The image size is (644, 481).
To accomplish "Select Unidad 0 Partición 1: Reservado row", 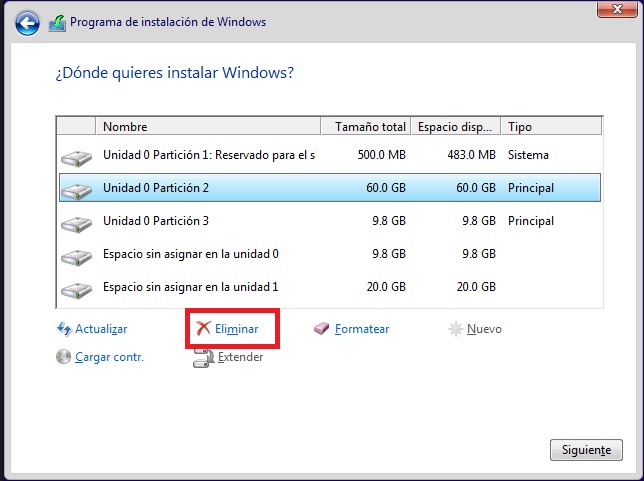I will pos(330,155).
